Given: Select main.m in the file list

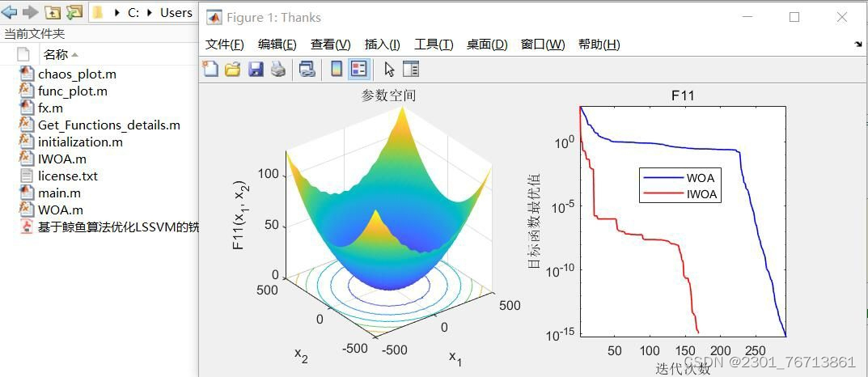Looking at the screenshot, I should 59,193.
